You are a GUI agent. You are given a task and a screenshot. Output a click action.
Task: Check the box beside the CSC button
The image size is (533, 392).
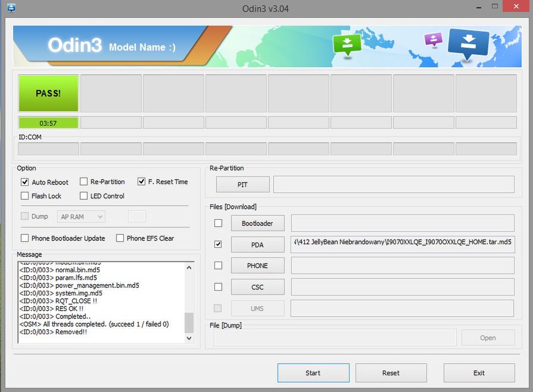[218, 287]
